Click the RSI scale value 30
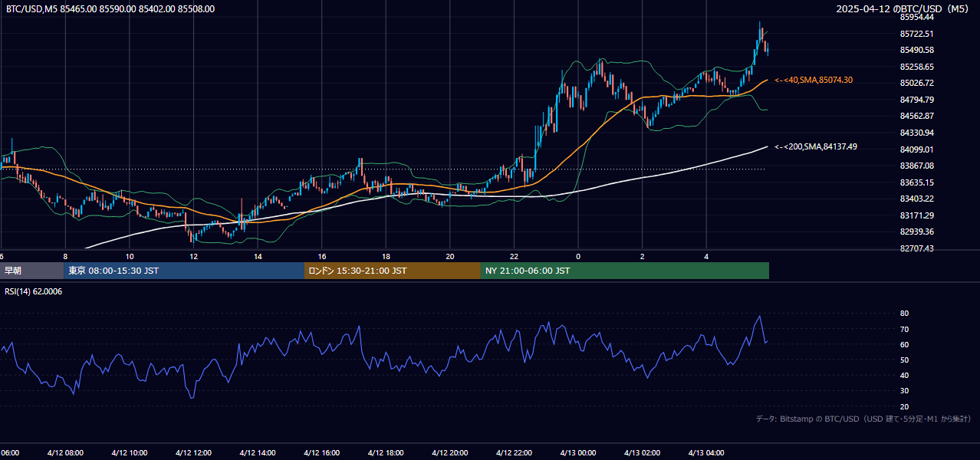Viewport: 980px width, 460px height. 904,391
